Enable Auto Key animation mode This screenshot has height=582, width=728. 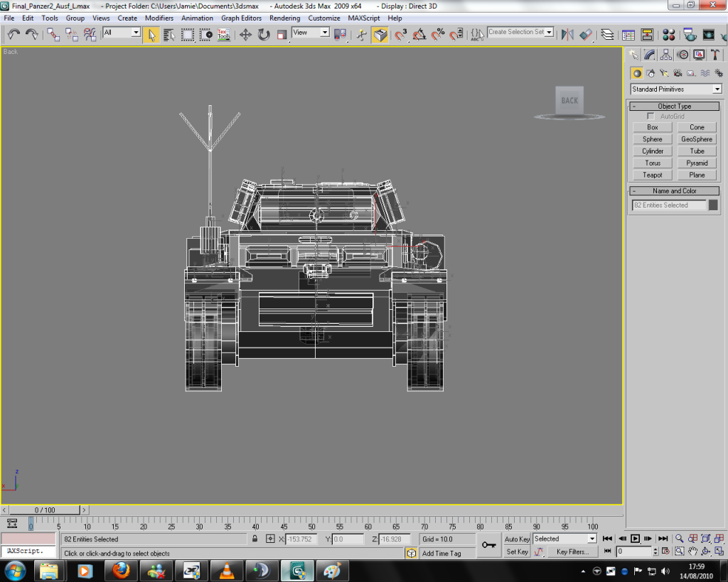pos(517,539)
